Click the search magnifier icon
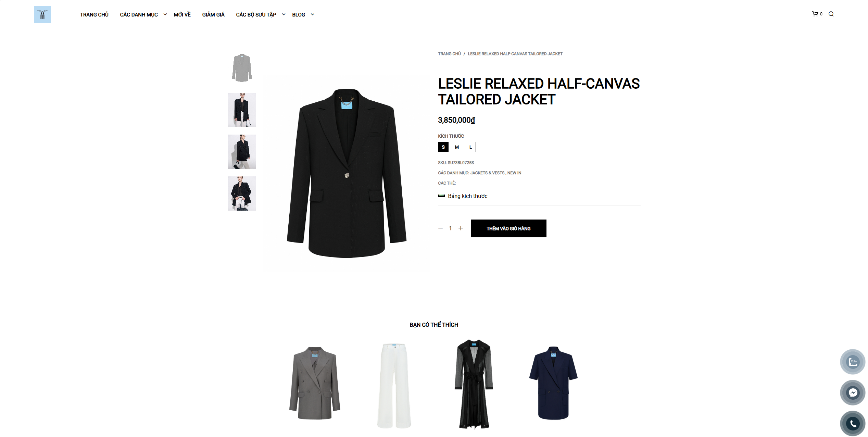Screen dimensions: 868x437 [831, 14]
